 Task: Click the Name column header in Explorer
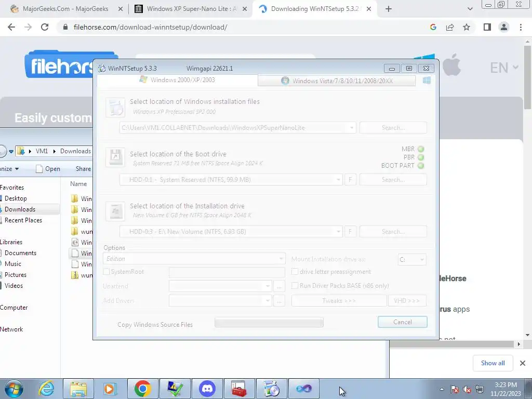[78, 183]
